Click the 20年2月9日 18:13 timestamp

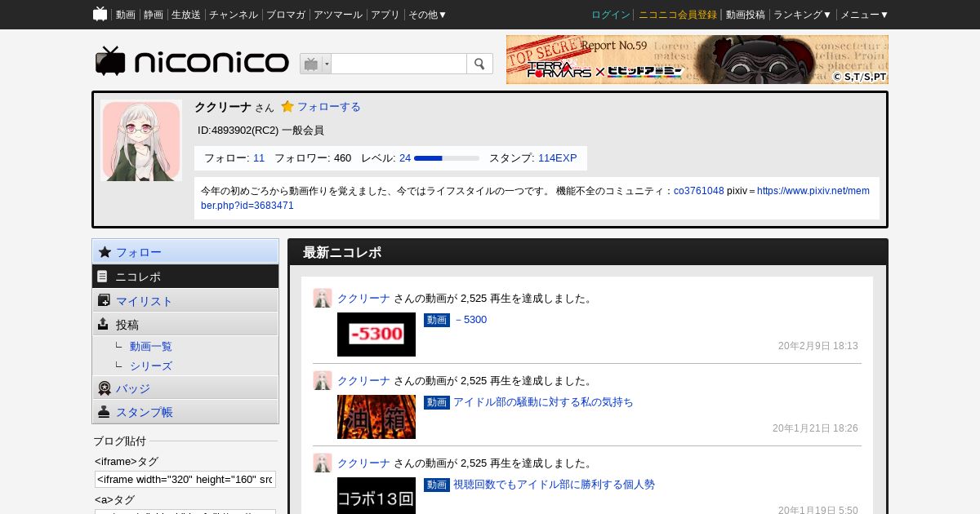(818, 346)
